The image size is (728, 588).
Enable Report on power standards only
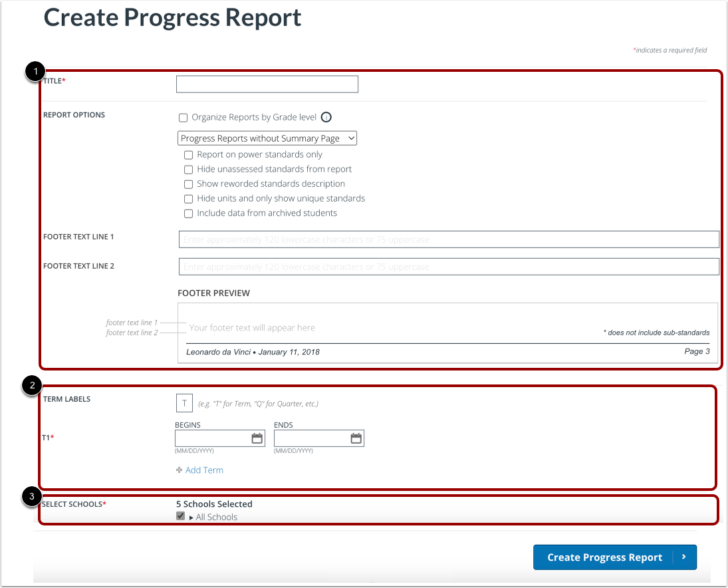pos(188,154)
